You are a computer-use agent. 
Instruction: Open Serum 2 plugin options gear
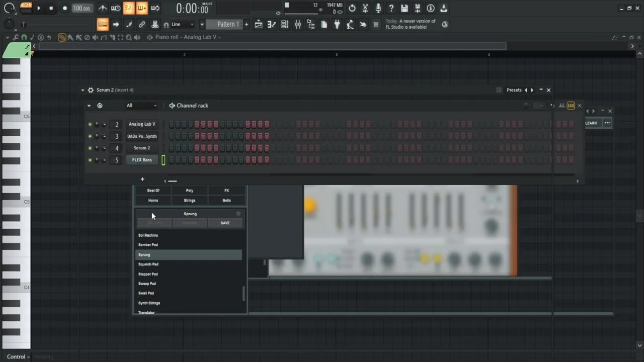tap(91, 90)
